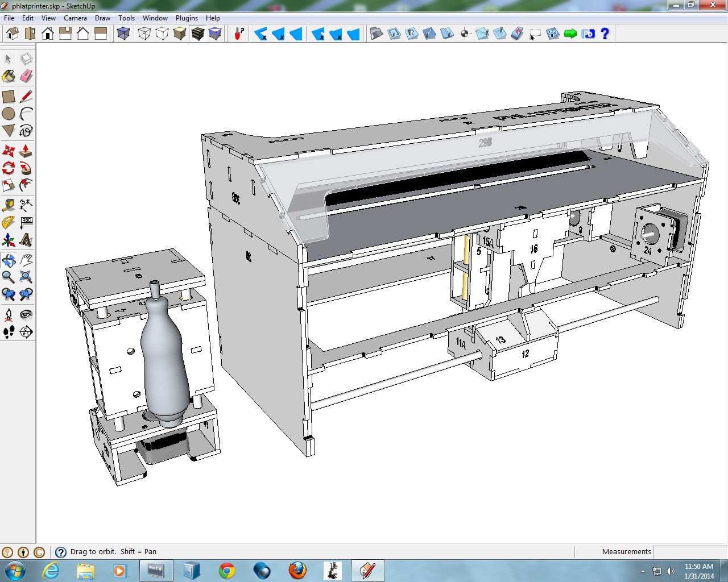The image size is (728, 582).
Task: Click the blue question mark help button
Action: (605, 34)
